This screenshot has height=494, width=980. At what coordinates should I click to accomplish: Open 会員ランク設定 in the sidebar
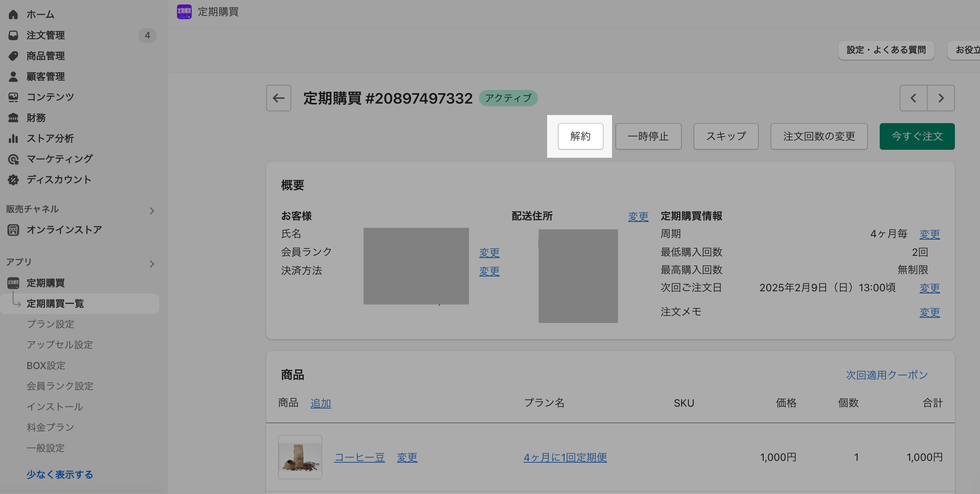(60, 386)
